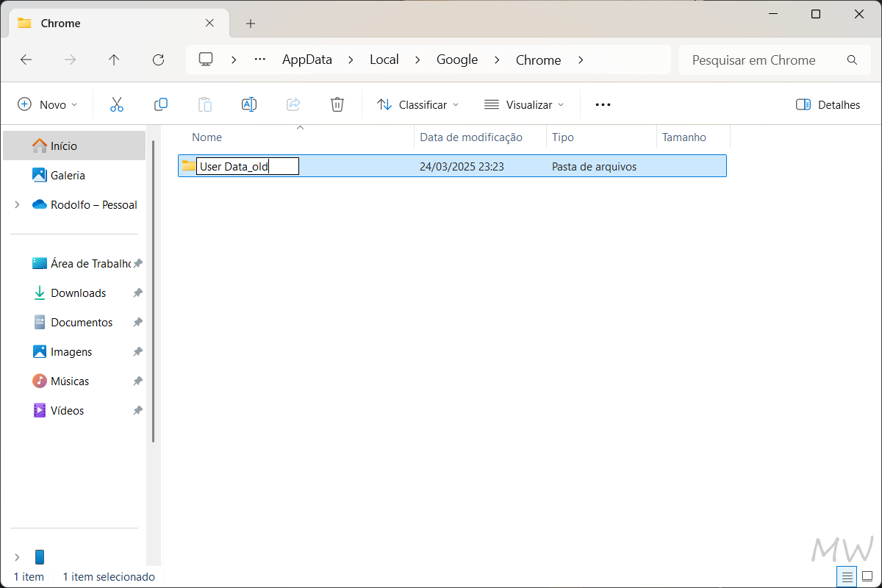This screenshot has width=882, height=588.
Task: Switch to details view in the status bar
Action: 846,577
